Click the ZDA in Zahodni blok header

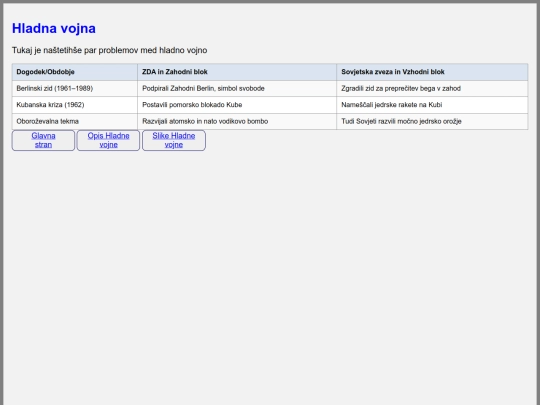pos(237,72)
